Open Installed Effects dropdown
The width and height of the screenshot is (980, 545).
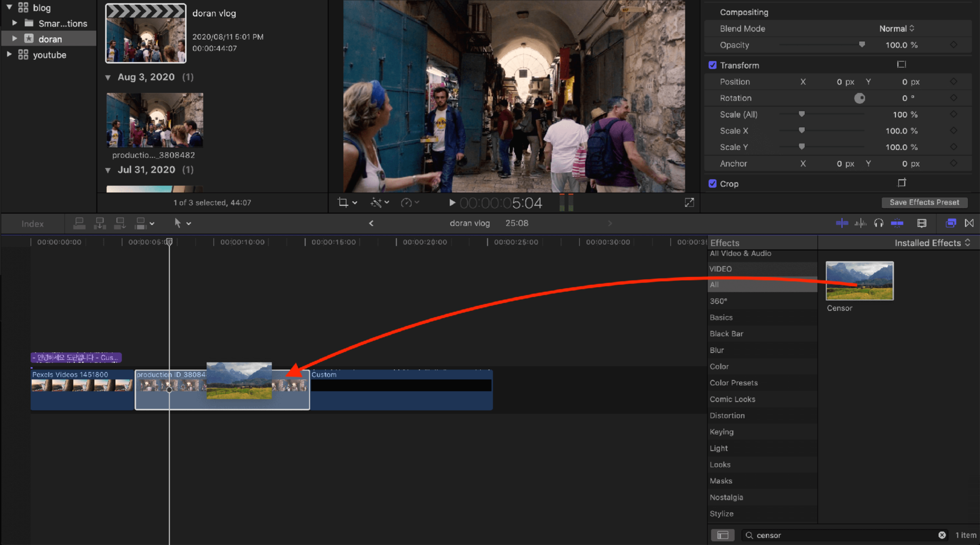(x=932, y=243)
